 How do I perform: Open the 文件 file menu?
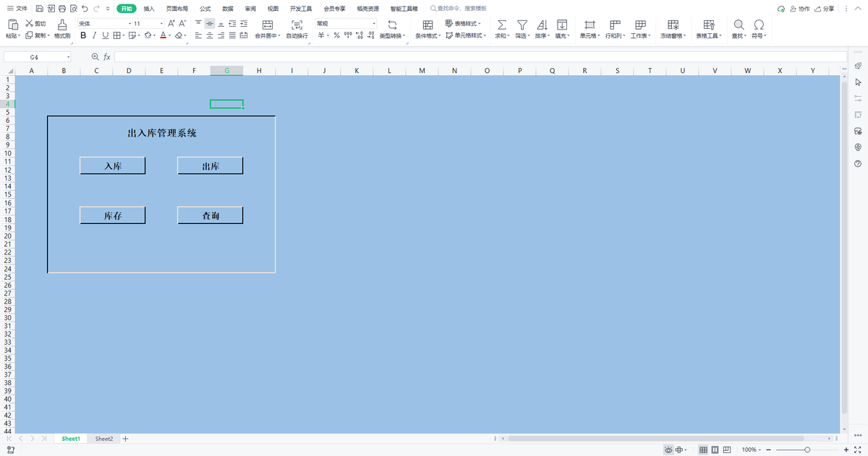click(x=17, y=9)
